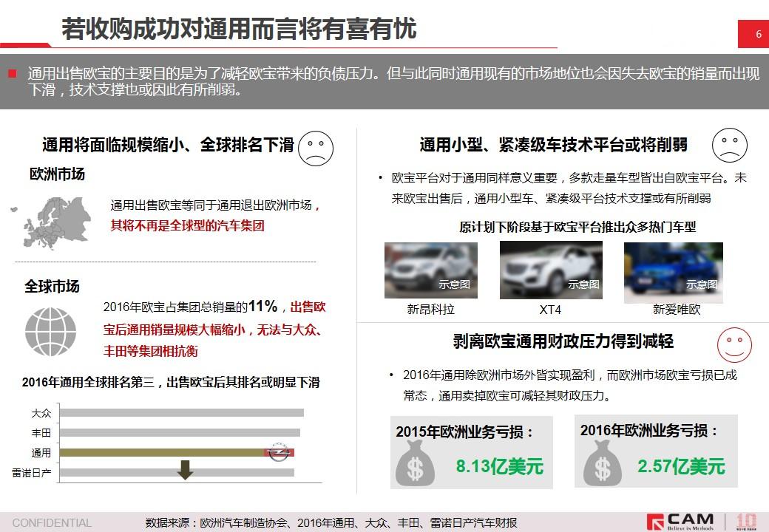The height and width of the screenshot is (532, 769).
Task: Click the sad face beside 通用将面临规模缩小
Action: coord(315,149)
